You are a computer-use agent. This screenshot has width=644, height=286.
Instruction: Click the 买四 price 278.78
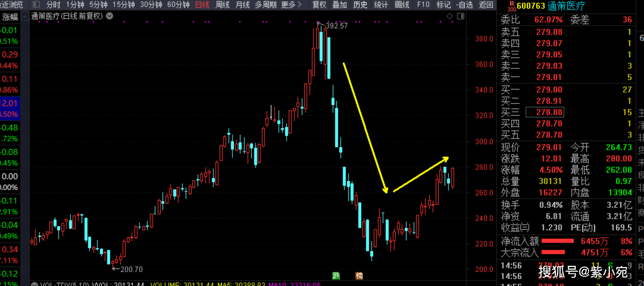pos(549,124)
